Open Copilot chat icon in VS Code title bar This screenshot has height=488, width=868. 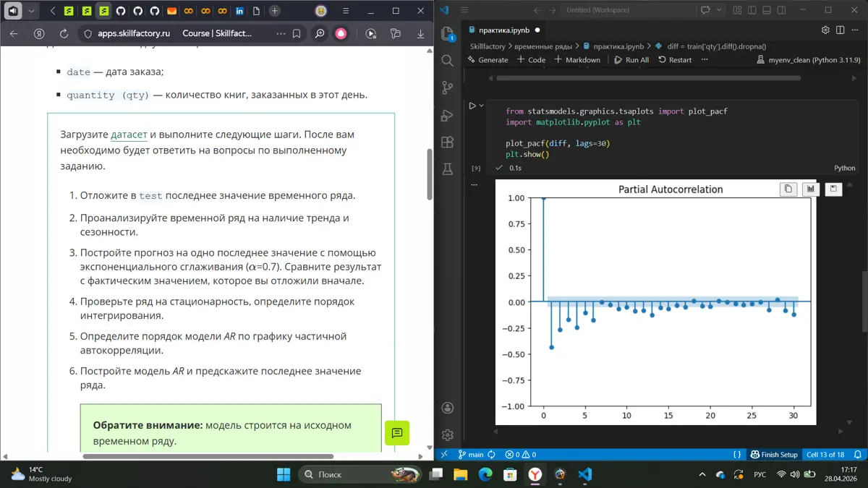(x=706, y=10)
